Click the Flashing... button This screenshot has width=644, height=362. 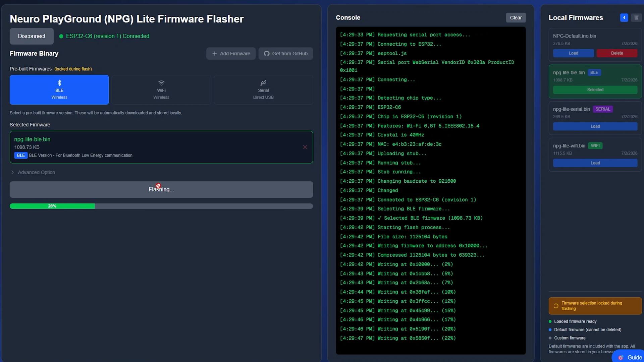161,189
